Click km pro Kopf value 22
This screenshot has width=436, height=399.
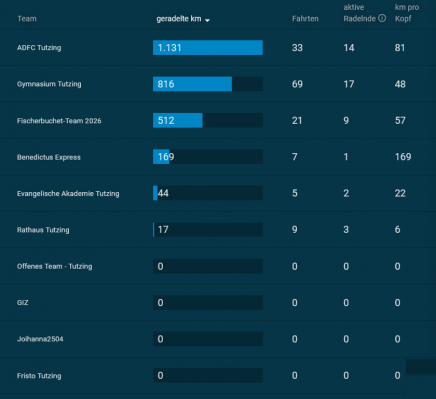400,193
